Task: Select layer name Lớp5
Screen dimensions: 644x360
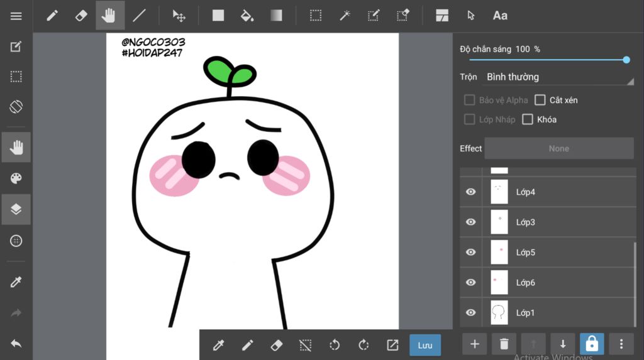Action: pyautogui.click(x=526, y=253)
